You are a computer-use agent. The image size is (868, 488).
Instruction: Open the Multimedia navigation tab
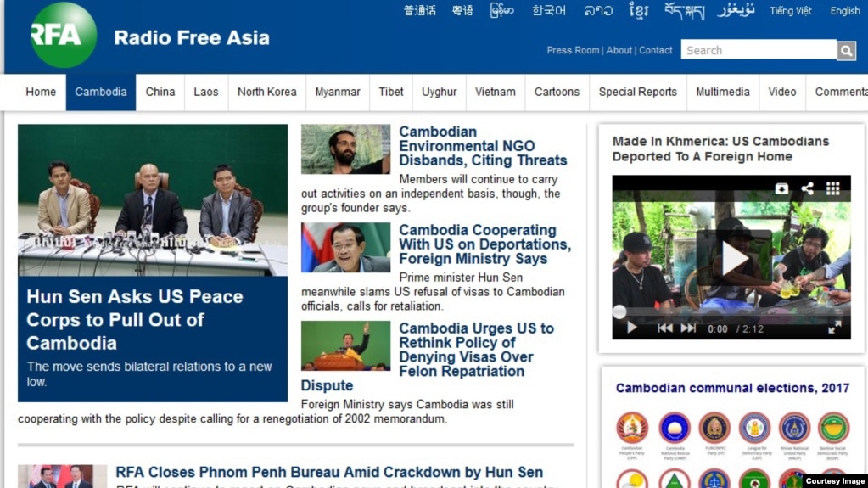722,92
